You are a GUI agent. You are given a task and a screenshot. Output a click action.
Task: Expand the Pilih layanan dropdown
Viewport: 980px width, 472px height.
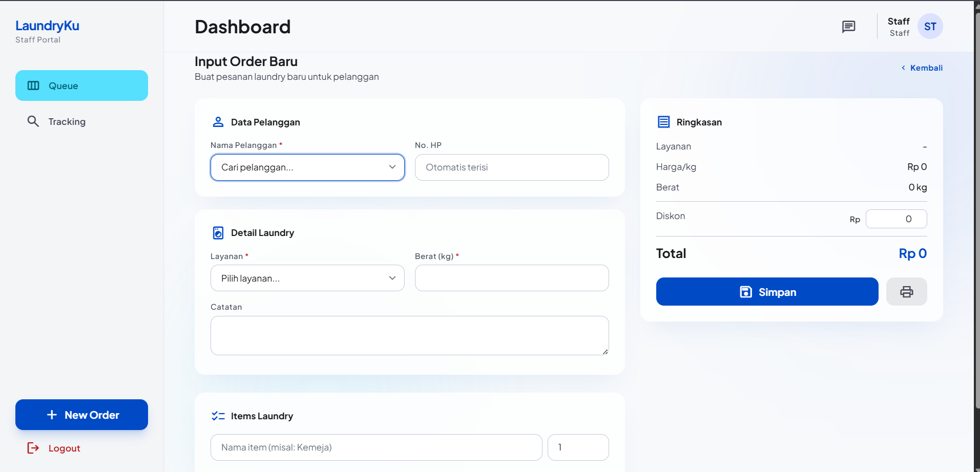(x=307, y=278)
